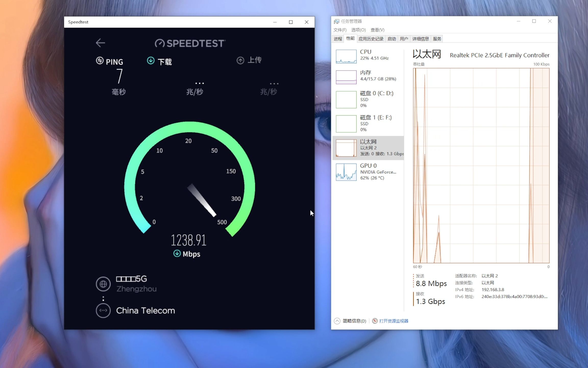
Task: Maximize the Speedtest window
Action: pos(291,22)
